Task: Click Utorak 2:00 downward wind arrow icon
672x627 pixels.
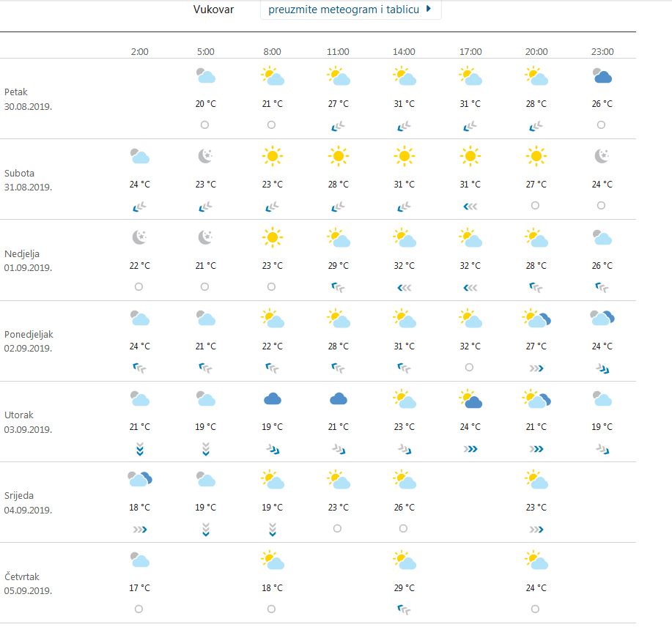Action: [139, 448]
